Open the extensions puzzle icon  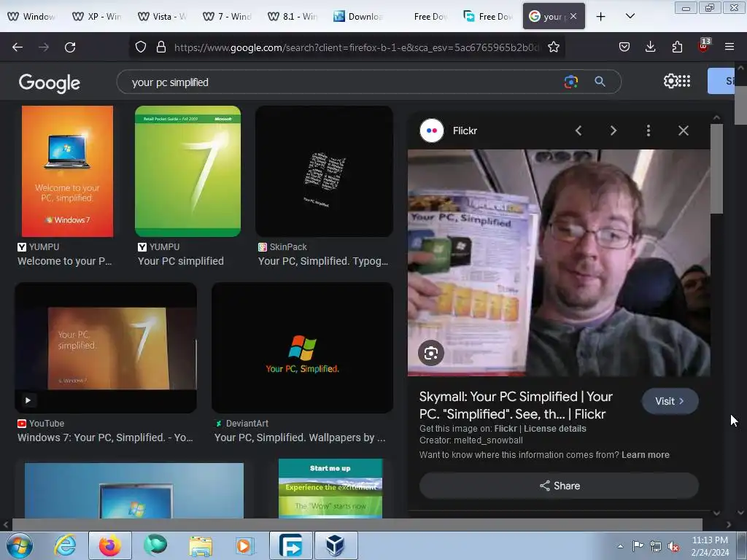click(x=677, y=47)
